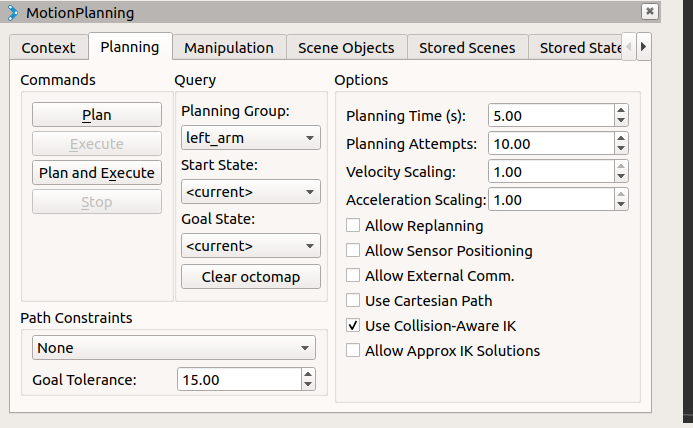
Task: Click the Plan button
Action: click(97, 115)
